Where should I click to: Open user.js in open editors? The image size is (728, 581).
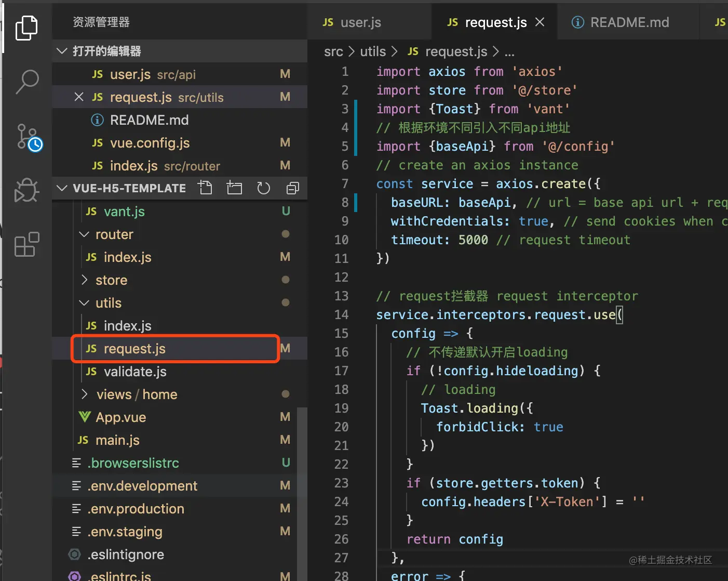click(x=180, y=74)
